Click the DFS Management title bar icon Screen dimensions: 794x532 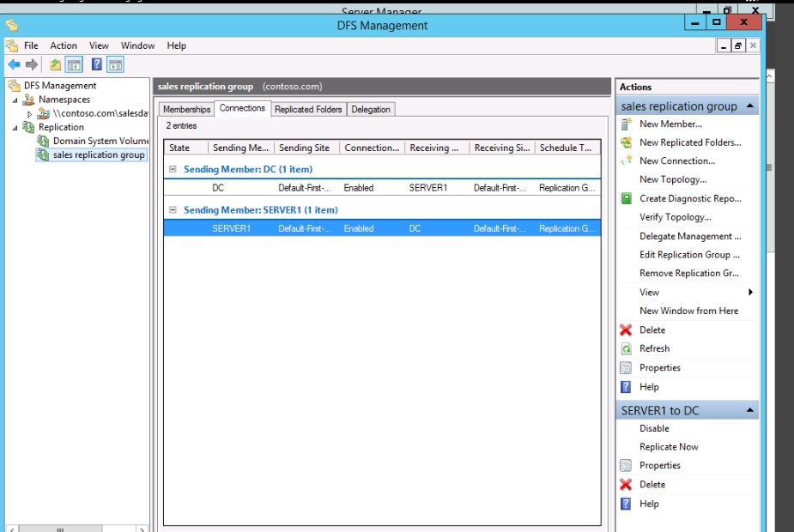(x=12, y=25)
